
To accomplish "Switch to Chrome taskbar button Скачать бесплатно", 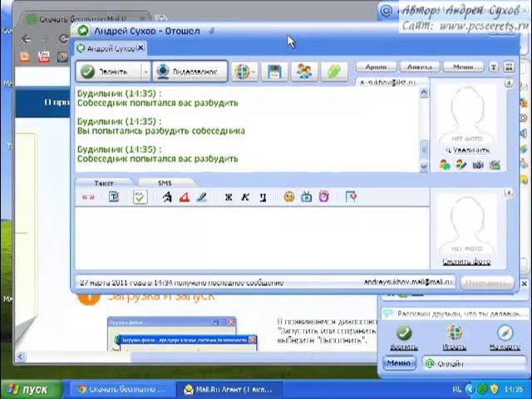I will (x=122, y=390).
